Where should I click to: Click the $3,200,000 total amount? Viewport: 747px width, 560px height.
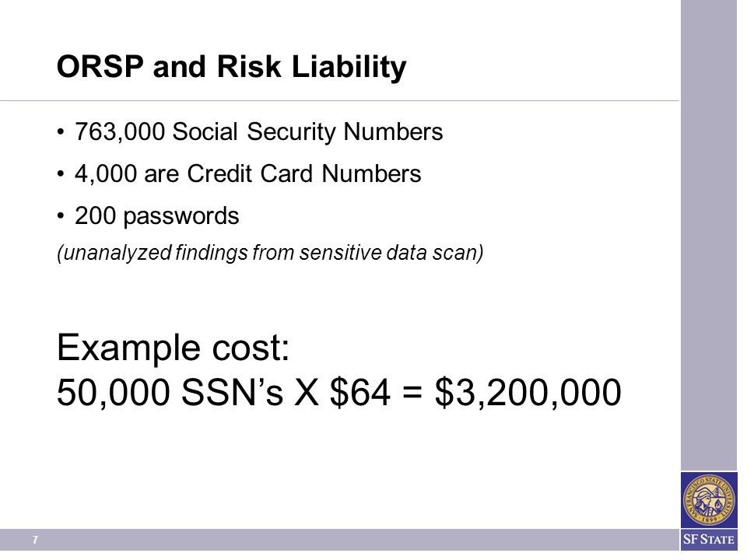(x=528, y=392)
